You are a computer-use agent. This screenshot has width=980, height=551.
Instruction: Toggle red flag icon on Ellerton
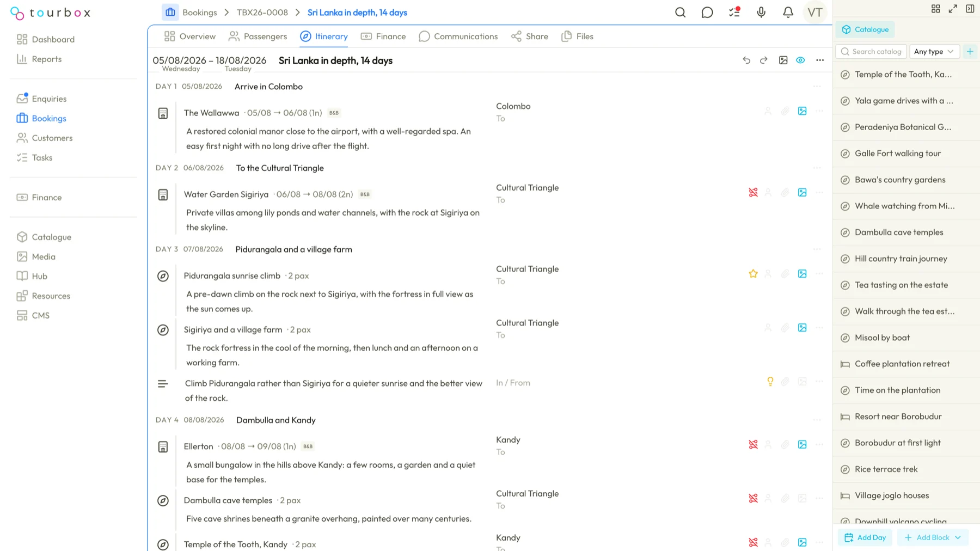pyautogui.click(x=753, y=445)
